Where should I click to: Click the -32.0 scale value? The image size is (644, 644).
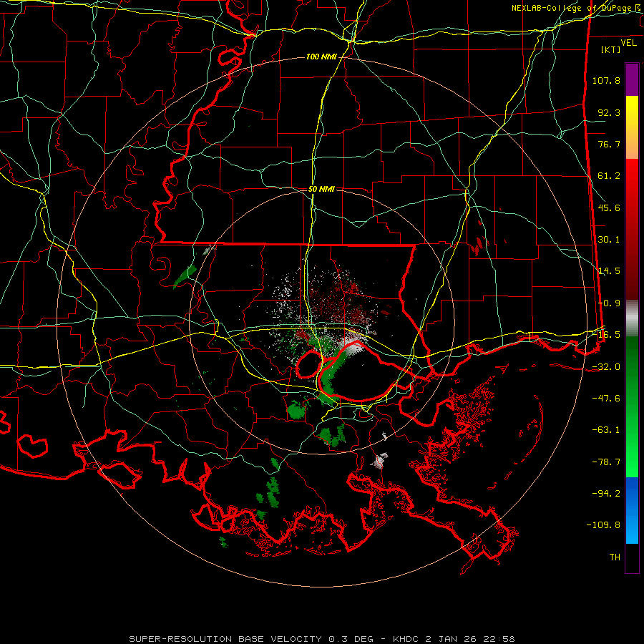[606, 367]
